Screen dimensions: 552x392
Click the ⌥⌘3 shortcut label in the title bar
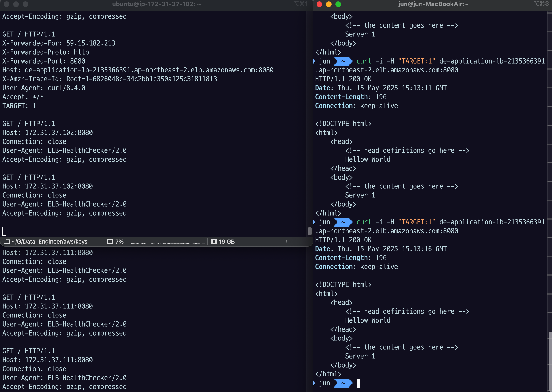(541, 4)
